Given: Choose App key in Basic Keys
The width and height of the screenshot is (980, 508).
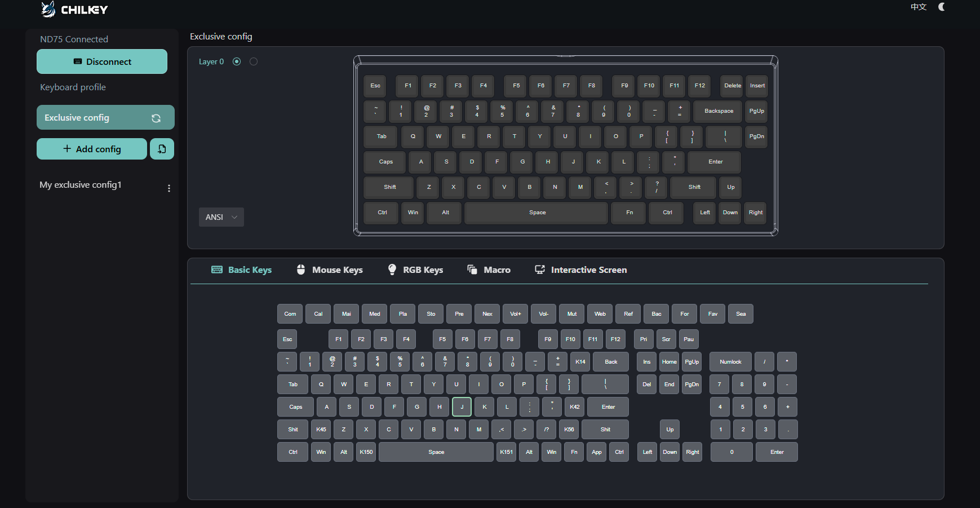Looking at the screenshot, I should (x=597, y=452).
